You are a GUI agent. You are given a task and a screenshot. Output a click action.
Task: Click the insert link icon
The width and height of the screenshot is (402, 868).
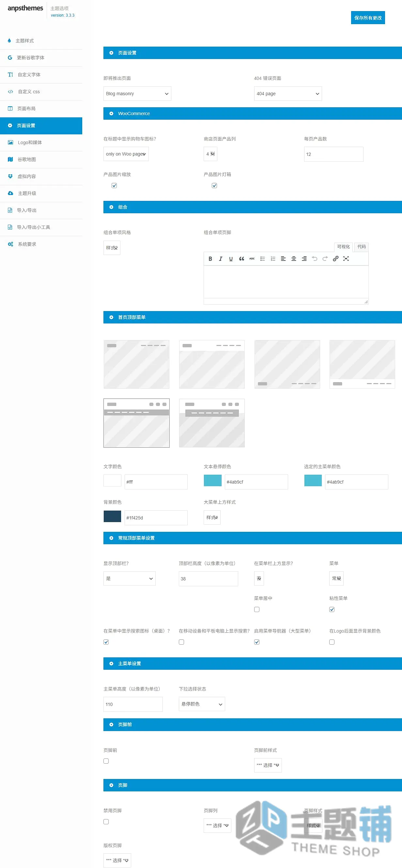[335, 259]
